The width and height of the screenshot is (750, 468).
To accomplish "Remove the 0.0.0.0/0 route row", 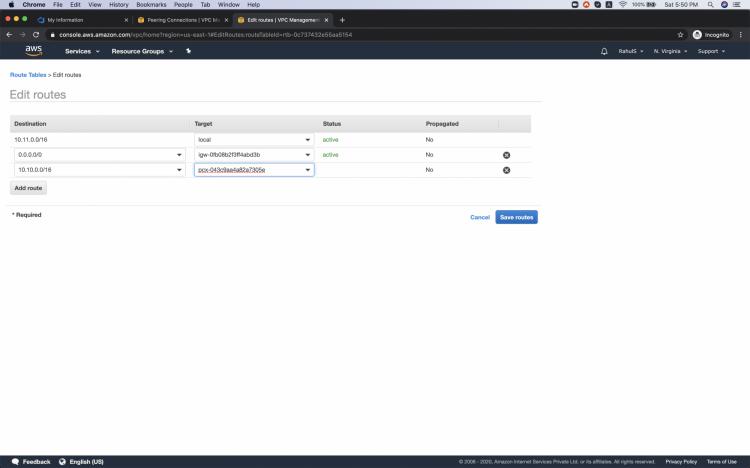I will point(506,155).
